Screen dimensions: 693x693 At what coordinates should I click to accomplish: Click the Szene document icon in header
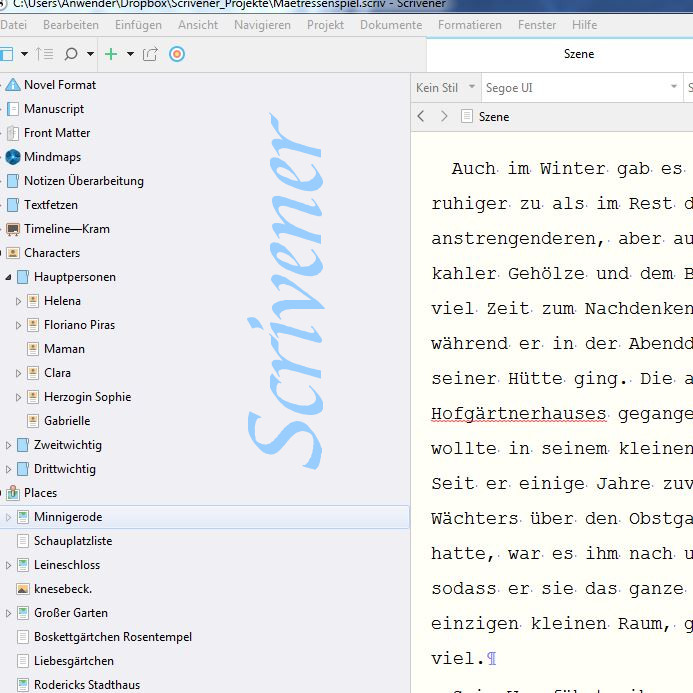coord(467,117)
